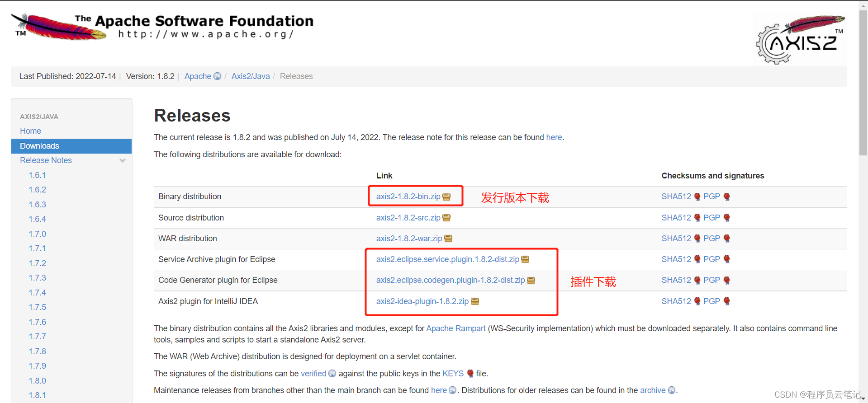Screen dimensions: 868x403
Task: Click the seal icon after KEYS link
Action: [x=470, y=374]
